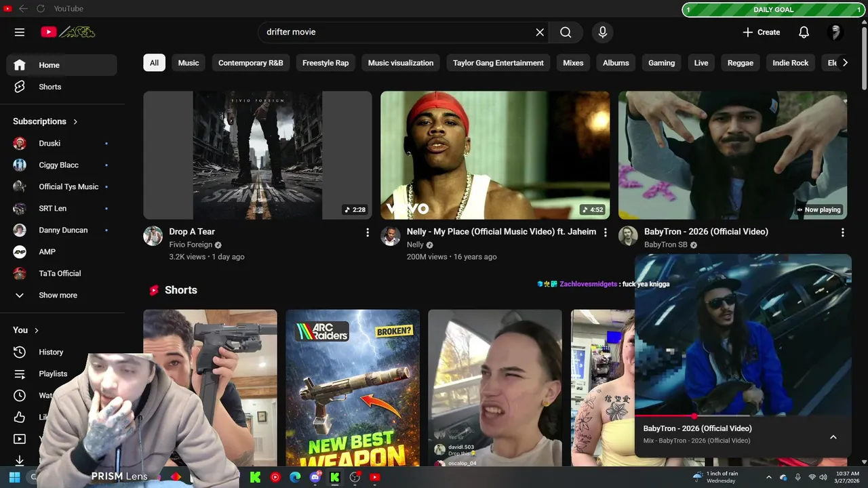Open the short of woman grimacing in a car
868x488 pixels.
[x=495, y=388]
